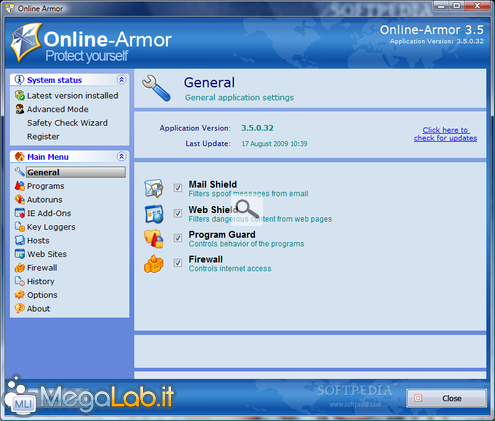The height and width of the screenshot is (421, 495).
Task: Click 'Click here to check for updates' link
Action: point(445,134)
